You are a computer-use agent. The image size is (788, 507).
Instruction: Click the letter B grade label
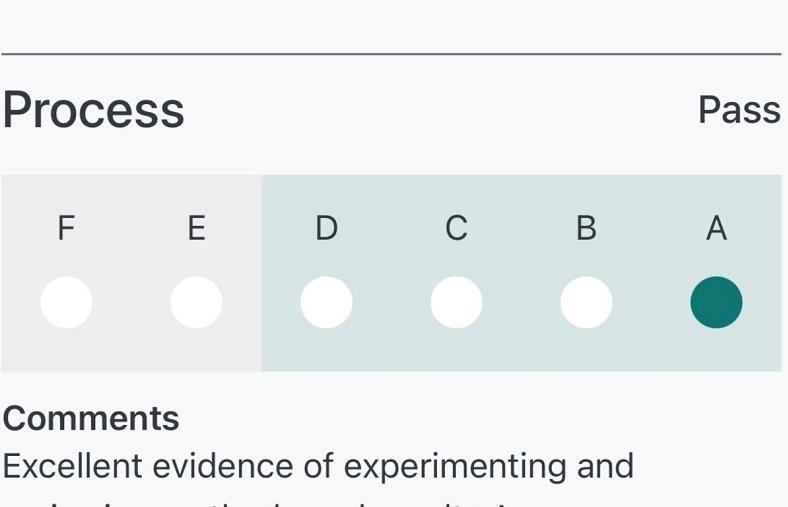point(586,229)
